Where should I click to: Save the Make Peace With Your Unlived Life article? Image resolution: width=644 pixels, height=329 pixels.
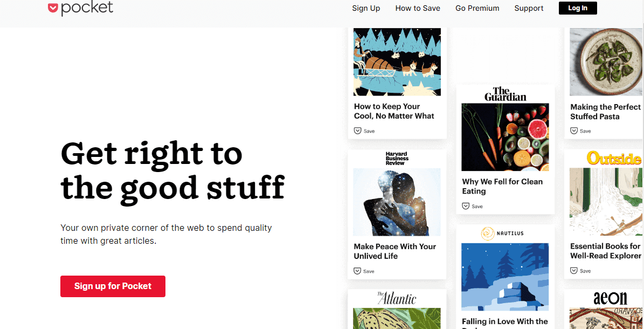pos(364,271)
